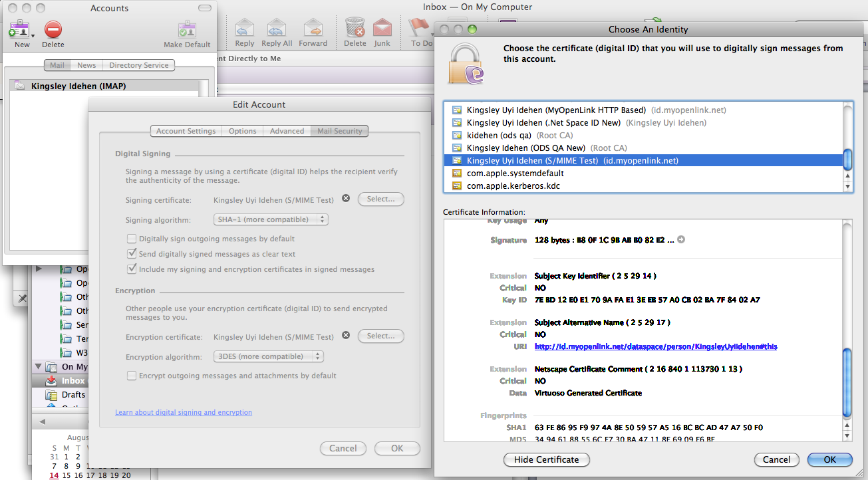
Task: Select day 14 in the mini calendar
Action: pyautogui.click(x=54, y=475)
